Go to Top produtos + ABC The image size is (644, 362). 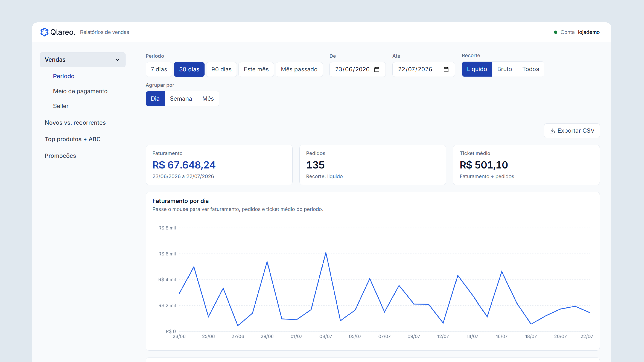click(x=73, y=139)
